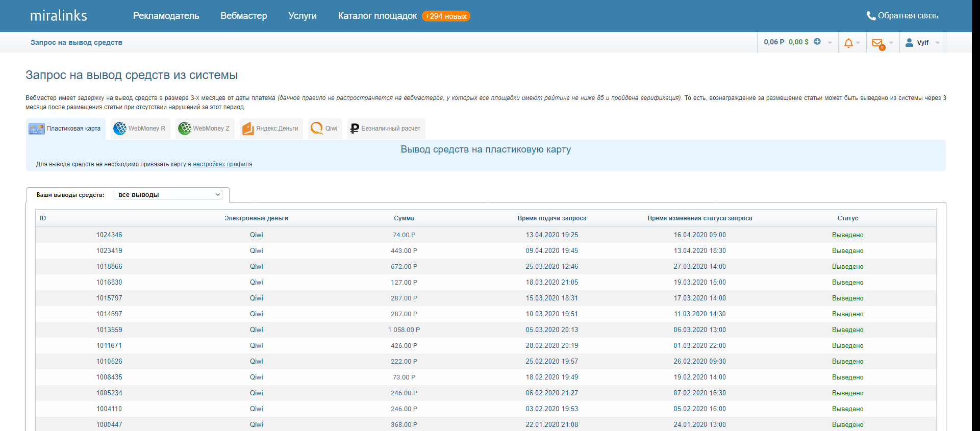Select the WebMoney R payment tab
This screenshot has width=980, height=431.
tap(140, 129)
